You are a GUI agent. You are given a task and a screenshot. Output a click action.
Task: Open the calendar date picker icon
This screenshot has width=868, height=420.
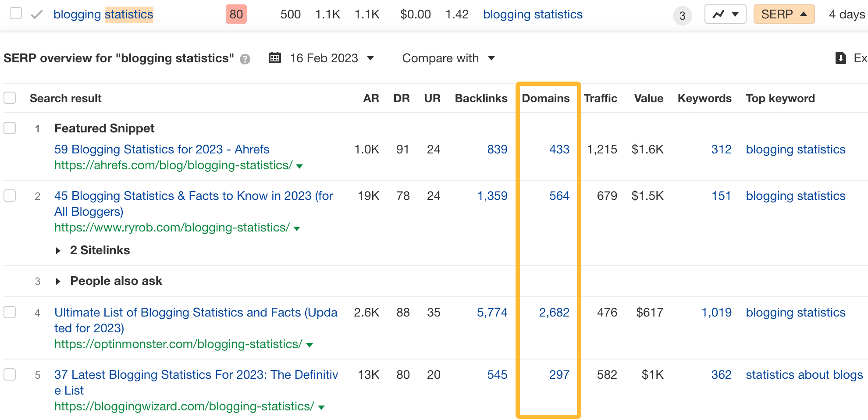pos(275,57)
